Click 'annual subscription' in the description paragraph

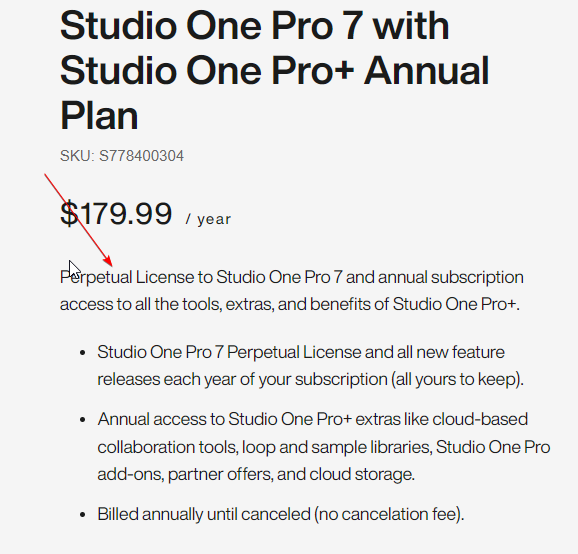(x=451, y=278)
